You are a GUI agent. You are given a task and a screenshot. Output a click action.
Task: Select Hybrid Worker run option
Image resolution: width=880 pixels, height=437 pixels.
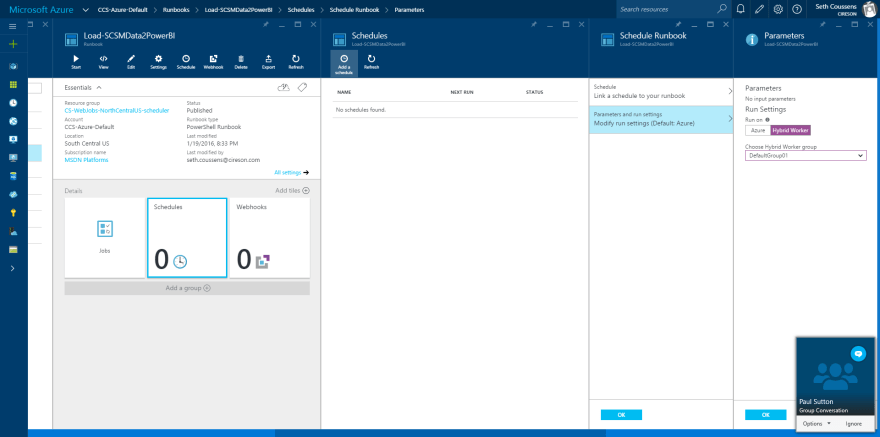(x=792, y=130)
